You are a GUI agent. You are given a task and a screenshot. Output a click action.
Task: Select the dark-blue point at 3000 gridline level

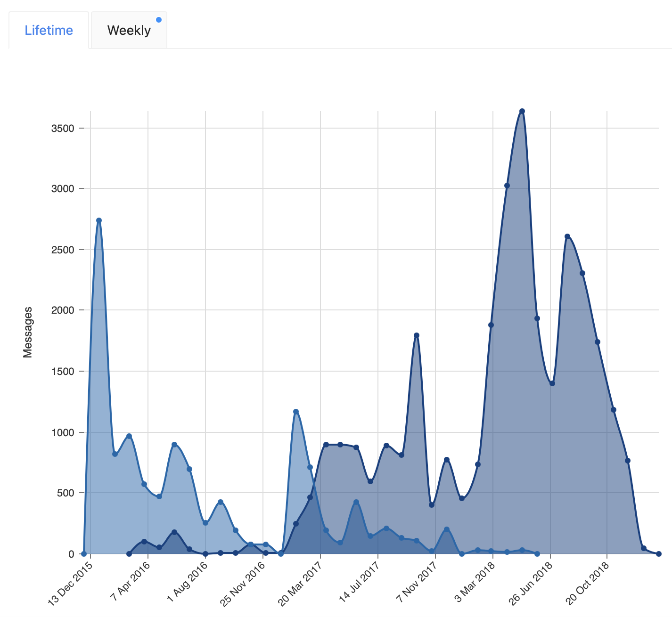point(507,186)
